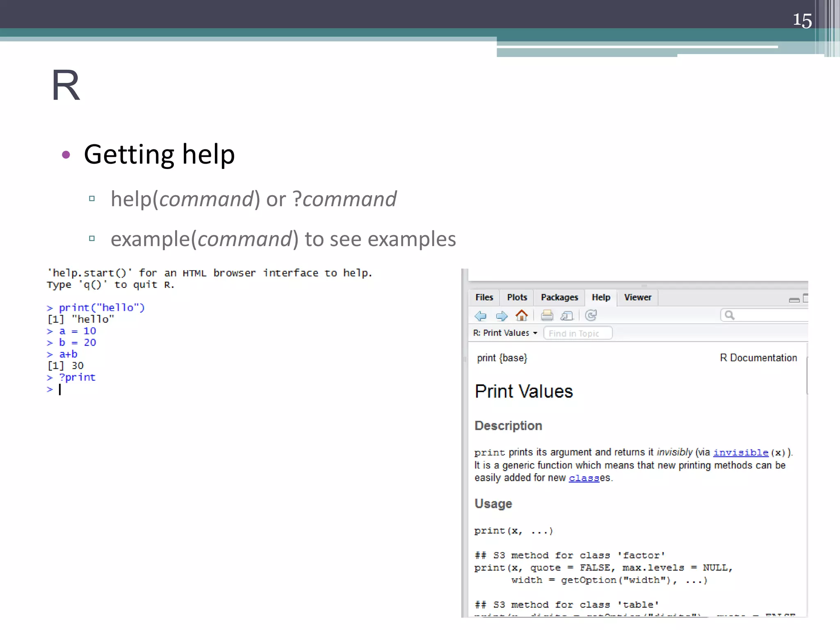Screen dimensions: 840x630
Task: Click console line print("hello")
Action: click(96, 308)
